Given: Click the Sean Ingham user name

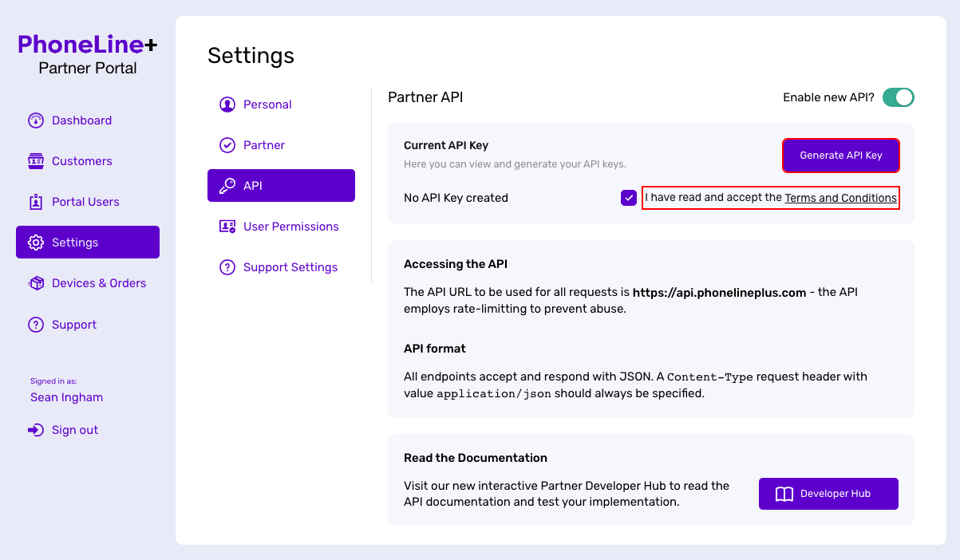Looking at the screenshot, I should pyautogui.click(x=66, y=397).
